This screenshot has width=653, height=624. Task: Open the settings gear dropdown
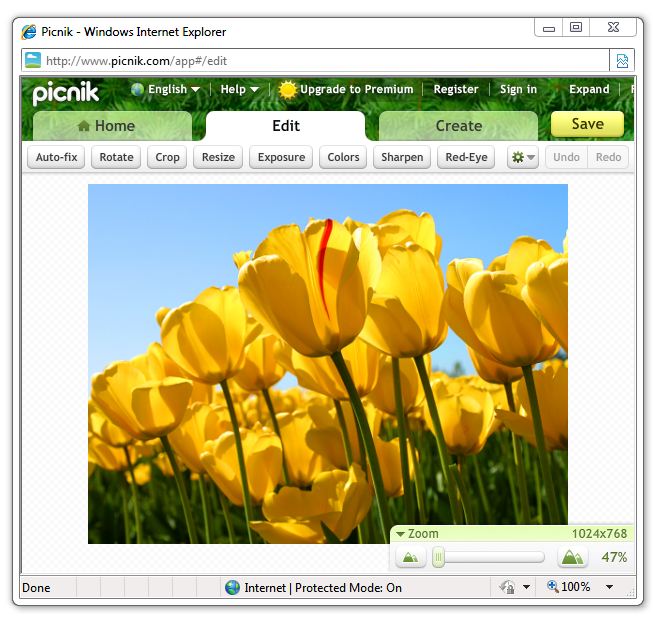pyautogui.click(x=523, y=157)
